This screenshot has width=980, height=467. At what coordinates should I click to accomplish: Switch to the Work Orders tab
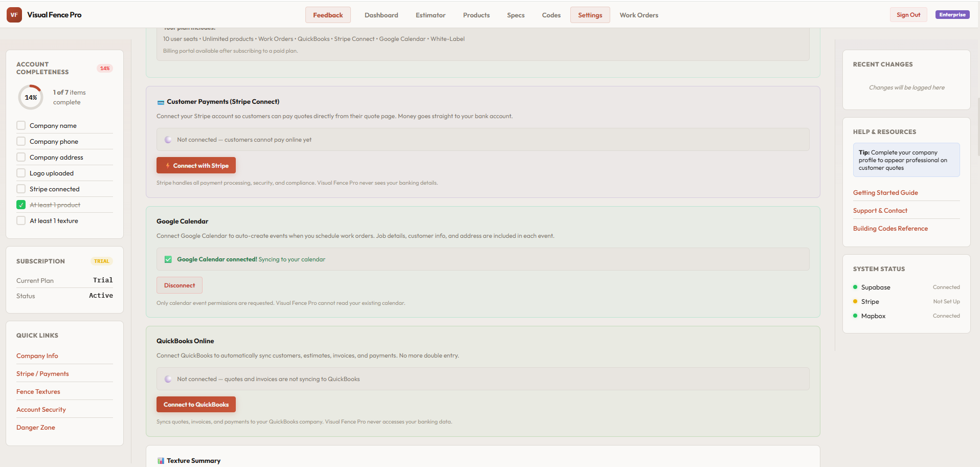638,15
